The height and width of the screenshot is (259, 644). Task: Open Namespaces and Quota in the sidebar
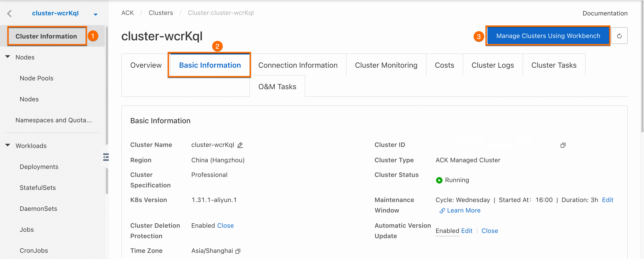tap(53, 120)
